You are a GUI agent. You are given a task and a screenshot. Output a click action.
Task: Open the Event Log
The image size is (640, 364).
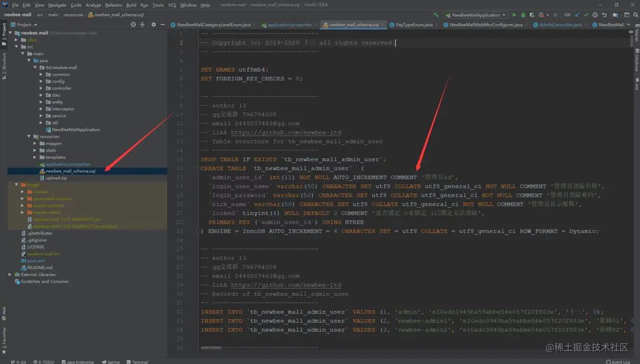coord(618,362)
